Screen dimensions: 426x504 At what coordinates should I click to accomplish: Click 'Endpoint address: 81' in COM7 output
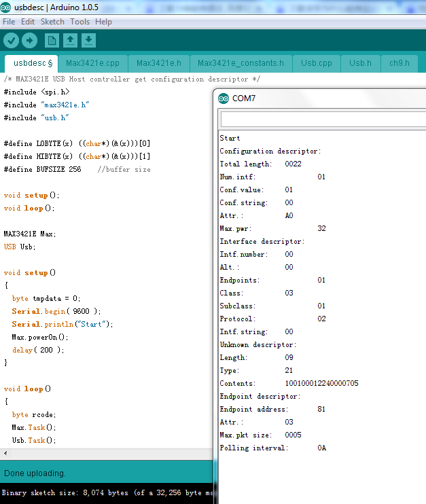[x=272, y=409]
